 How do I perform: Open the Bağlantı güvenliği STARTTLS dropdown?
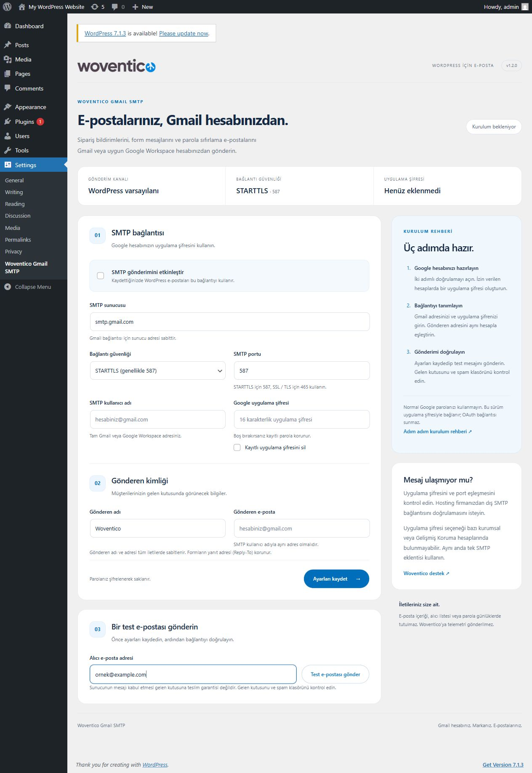[157, 371]
